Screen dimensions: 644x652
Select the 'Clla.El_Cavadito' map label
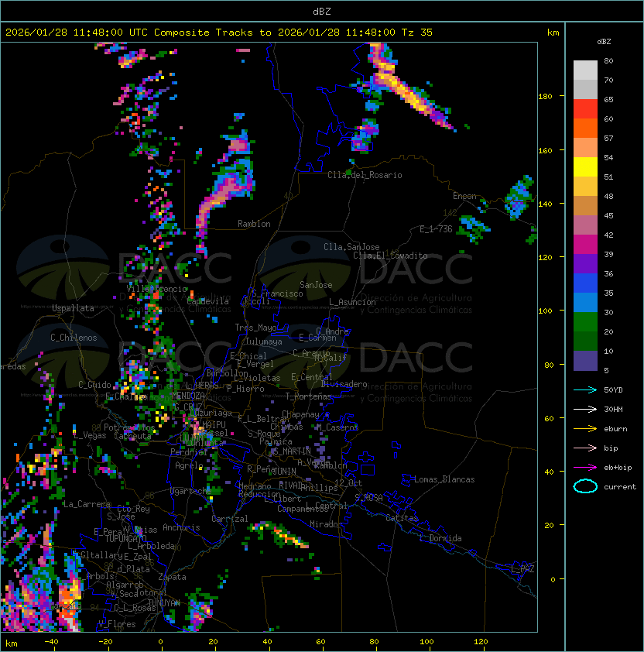tap(390, 256)
